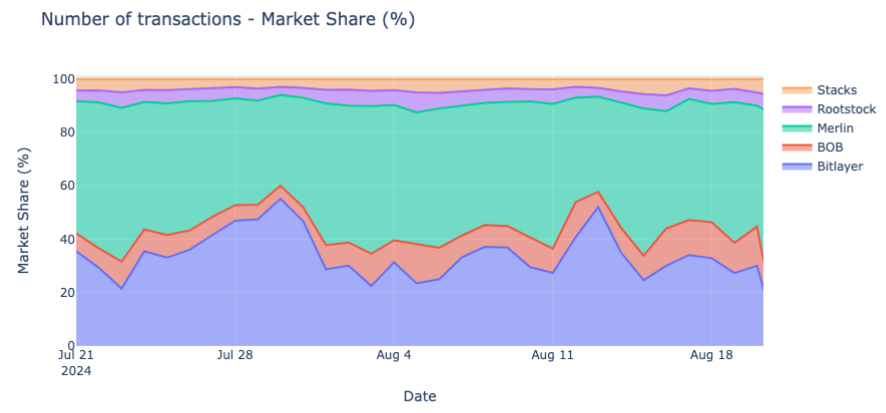This screenshot has height=413, width=886.
Task: Click the Stacks legend color swatch
Action: click(x=796, y=90)
